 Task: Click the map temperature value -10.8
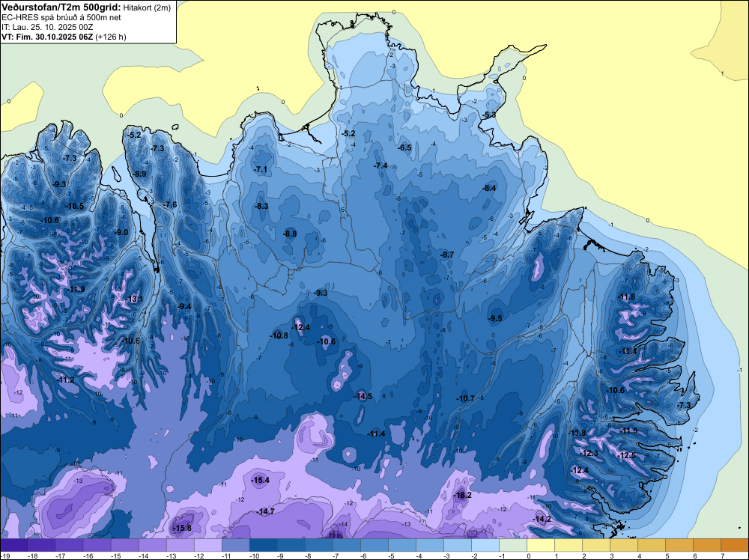coord(279,335)
